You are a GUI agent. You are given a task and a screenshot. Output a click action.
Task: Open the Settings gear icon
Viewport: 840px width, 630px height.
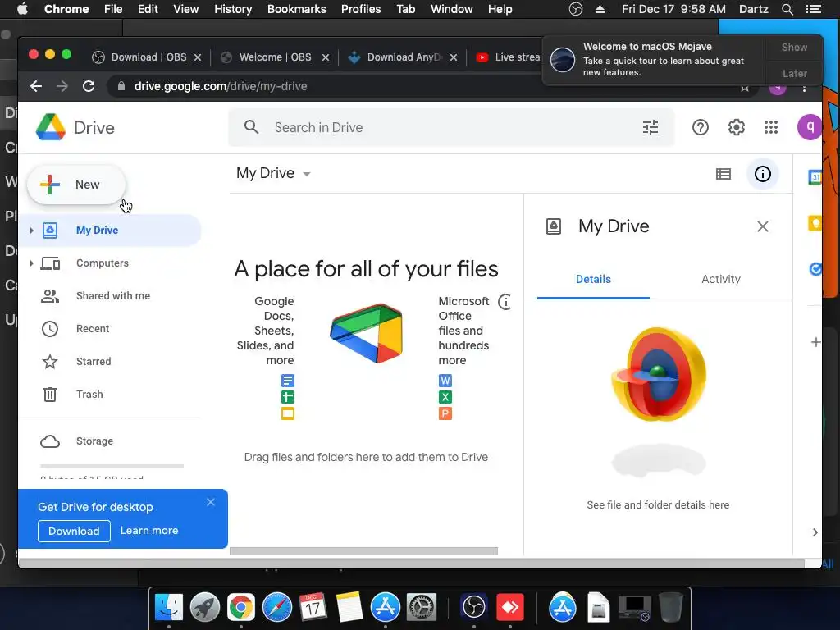(736, 127)
